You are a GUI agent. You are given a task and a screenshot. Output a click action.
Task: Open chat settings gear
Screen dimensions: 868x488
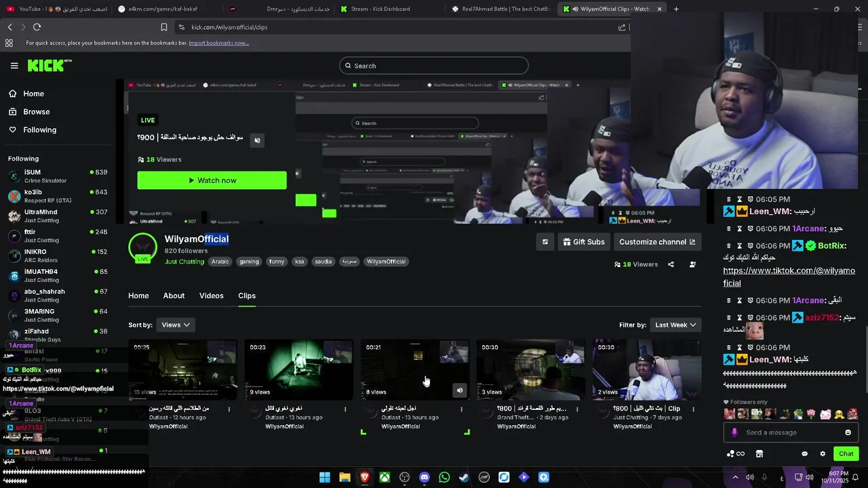tap(823, 453)
